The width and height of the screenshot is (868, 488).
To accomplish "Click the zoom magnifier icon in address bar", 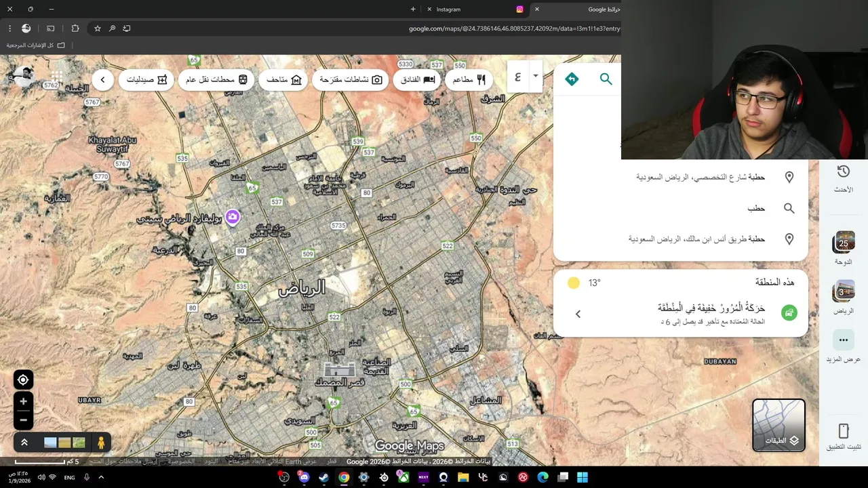I will (113, 28).
